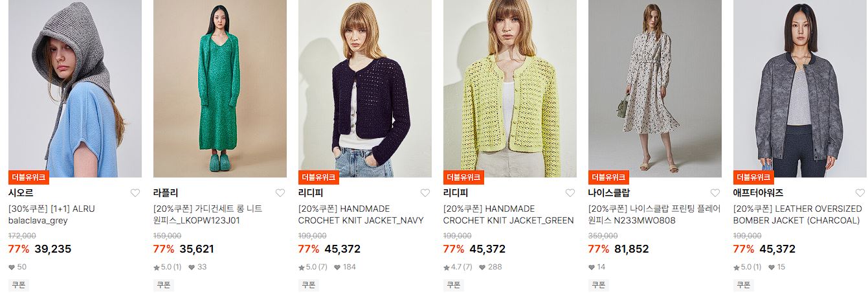Toggle wishlist heart for 라플리 knit dress

pos(280,193)
